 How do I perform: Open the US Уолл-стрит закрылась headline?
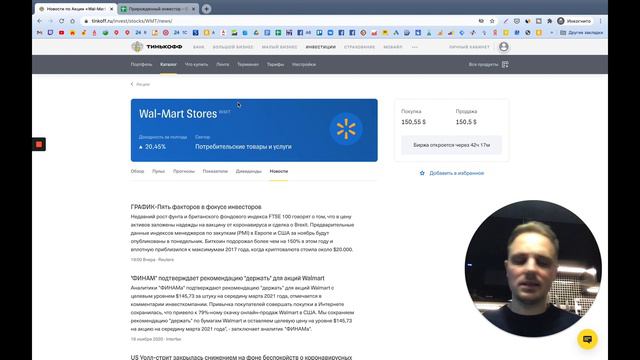(x=241, y=357)
